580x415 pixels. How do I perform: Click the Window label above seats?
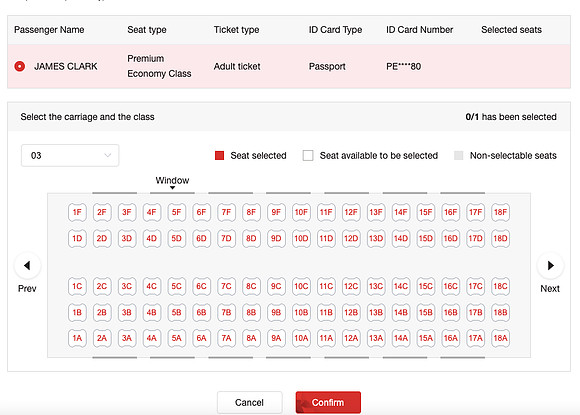172,180
